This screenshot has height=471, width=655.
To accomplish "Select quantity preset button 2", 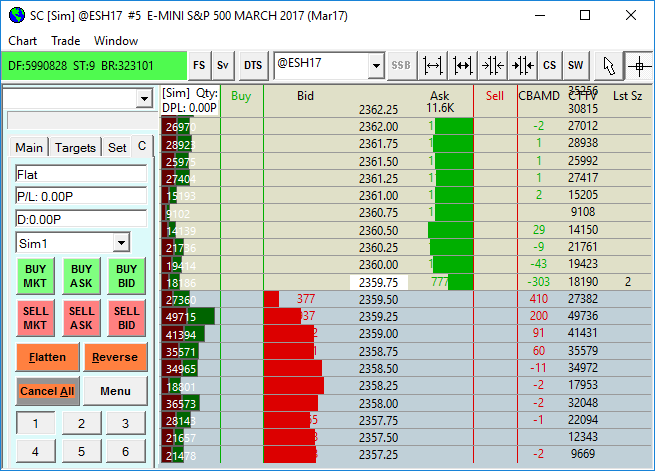I will tap(81, 423).
